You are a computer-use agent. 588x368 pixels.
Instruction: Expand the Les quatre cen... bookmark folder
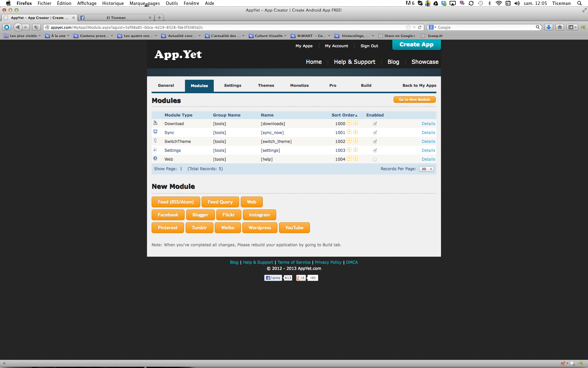coord(137,36)
